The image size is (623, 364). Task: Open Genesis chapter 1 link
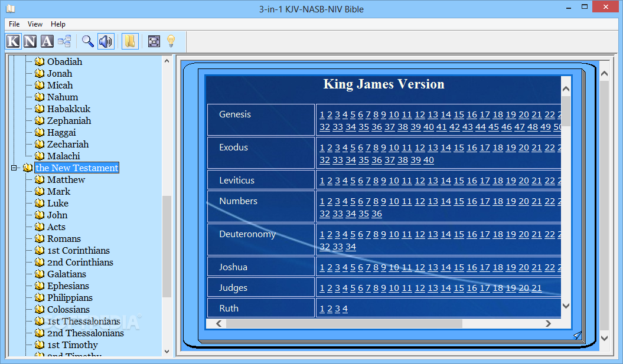tap(322, 114)
